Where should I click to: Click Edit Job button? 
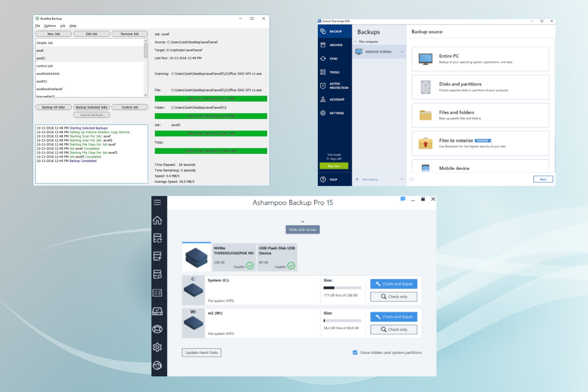[x=92, y=34]
